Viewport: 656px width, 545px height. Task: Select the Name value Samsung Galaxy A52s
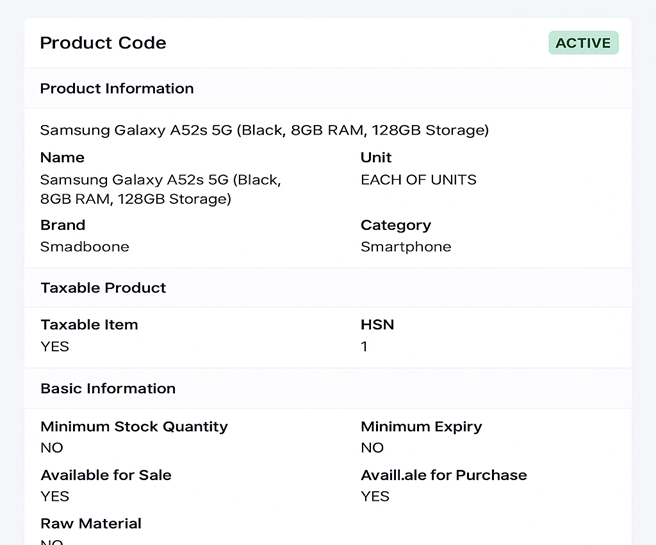pyautogui.click(x=161, y=189)
